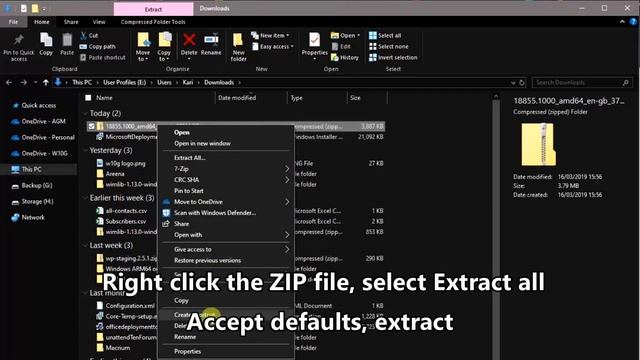Go back with the back arrow

point(9,82)
